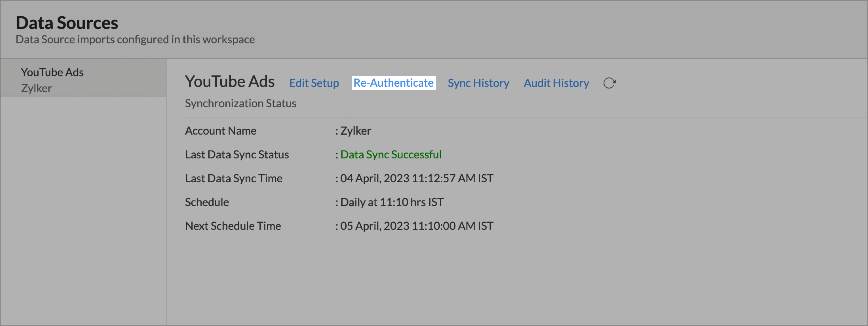Click the Last Data Sync Time label
The height and width of the screenshot is (326, 868).
[x=233, y=178]
